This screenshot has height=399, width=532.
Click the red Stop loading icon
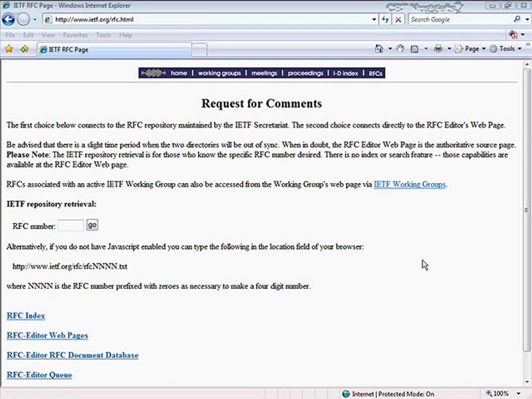coord(398,20)
